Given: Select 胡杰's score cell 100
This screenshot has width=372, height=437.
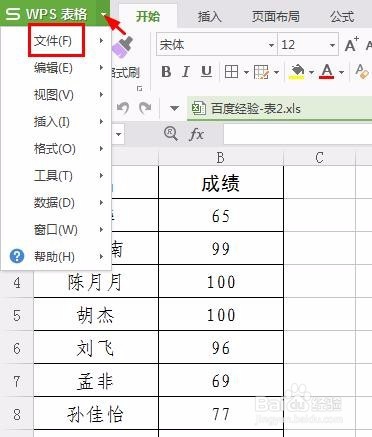Looking at the screenshot, I should click(x=221, y=315).
